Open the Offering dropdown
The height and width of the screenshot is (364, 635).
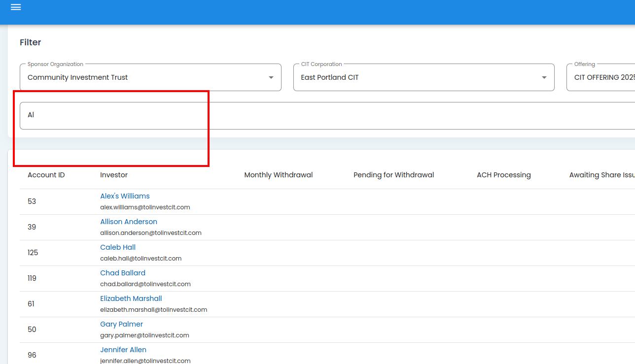point(601,77)
